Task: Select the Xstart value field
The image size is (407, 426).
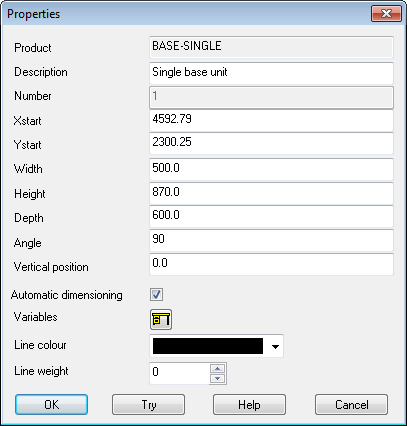Action: pos(271,120)
